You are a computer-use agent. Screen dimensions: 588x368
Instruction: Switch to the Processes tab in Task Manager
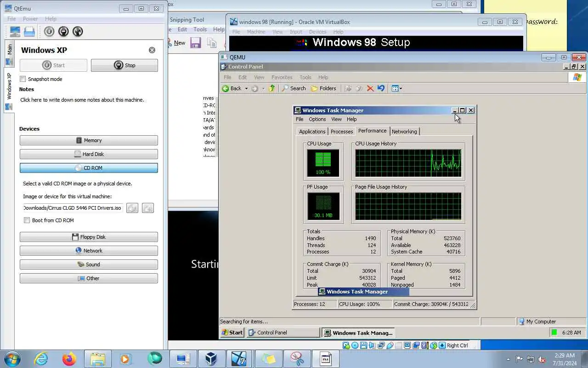click(x=342, y=132)
